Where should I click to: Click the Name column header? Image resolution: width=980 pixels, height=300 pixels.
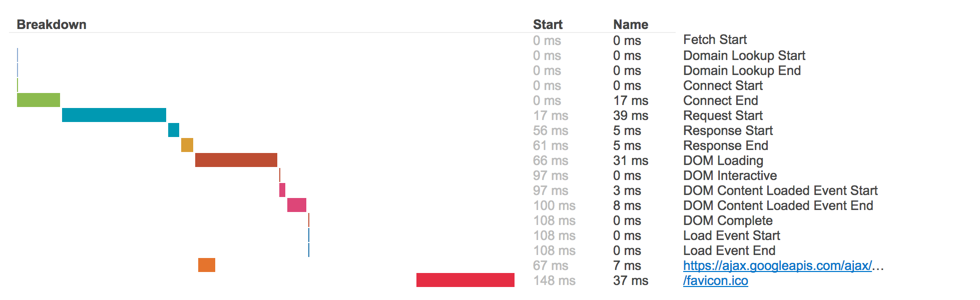(631, 24)
